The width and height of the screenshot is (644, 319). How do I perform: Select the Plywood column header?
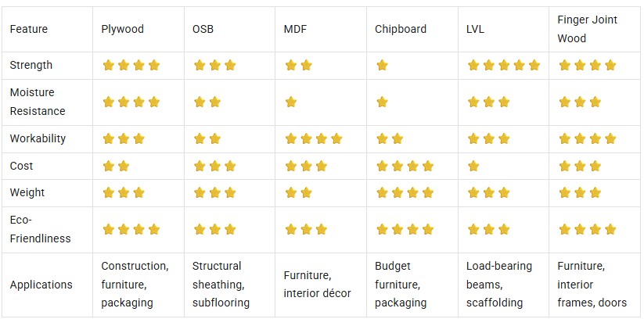[x=122, y=29]
